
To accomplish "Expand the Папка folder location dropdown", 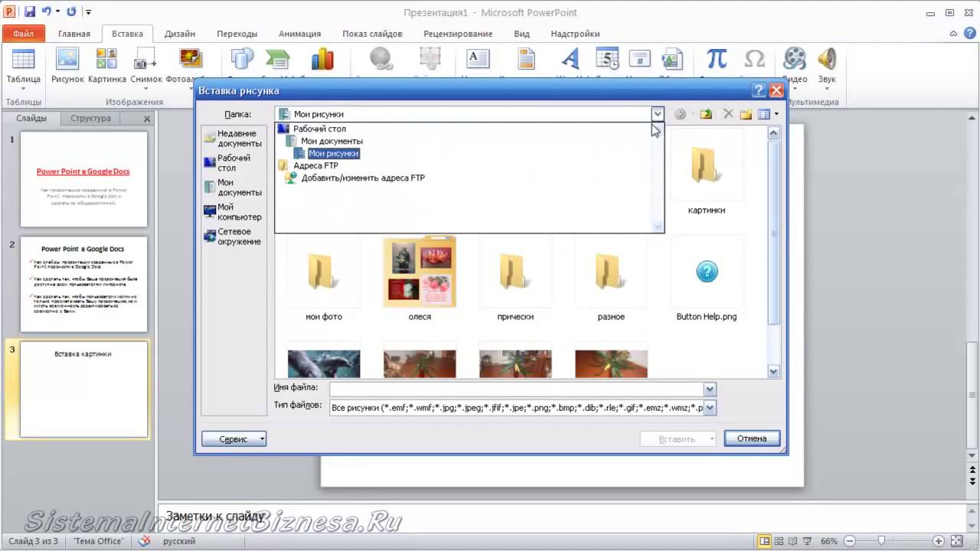I will 657,114.
